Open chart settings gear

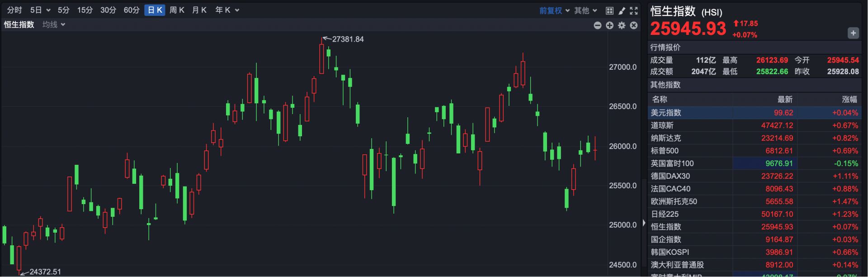622,25
